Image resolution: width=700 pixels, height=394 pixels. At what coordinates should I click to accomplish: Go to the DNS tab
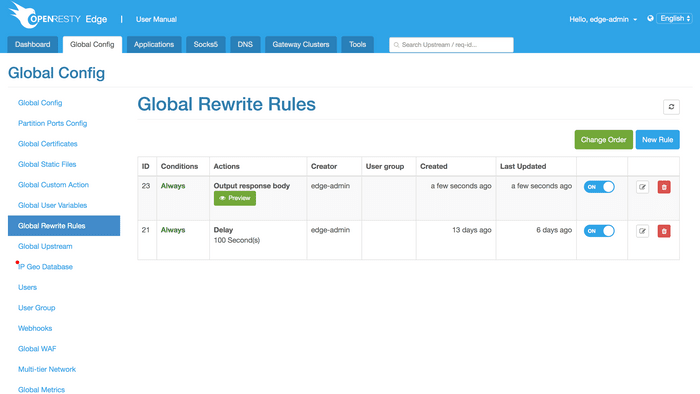[x=245, y=45]
